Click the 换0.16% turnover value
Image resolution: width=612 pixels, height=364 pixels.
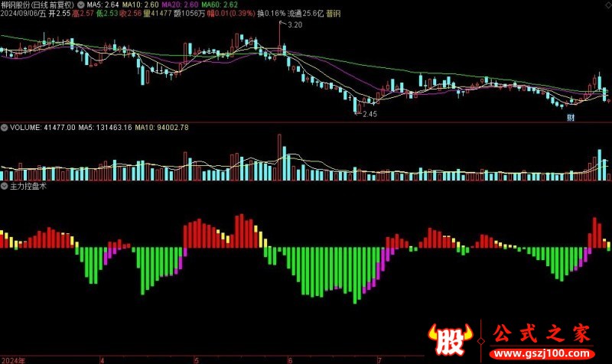point(272,13)
